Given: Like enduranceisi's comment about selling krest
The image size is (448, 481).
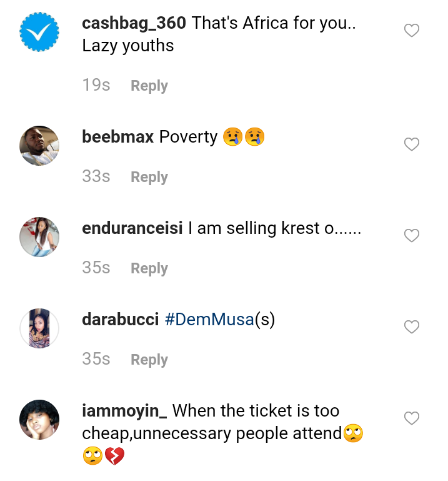Looking at the screenshot, I should tap(411, 236).
